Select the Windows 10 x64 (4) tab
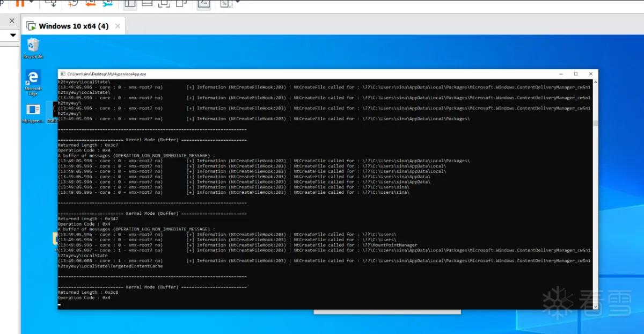Image resolution: width=644 pixels, height=334 pixels. (74, 26)
